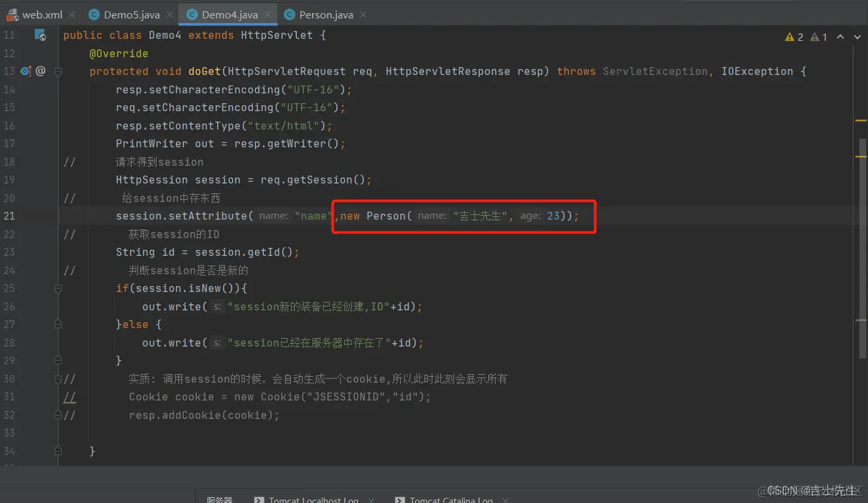Click string "session新的装备已经创建,ID"

pyautogui.click(x=309, y=306)
